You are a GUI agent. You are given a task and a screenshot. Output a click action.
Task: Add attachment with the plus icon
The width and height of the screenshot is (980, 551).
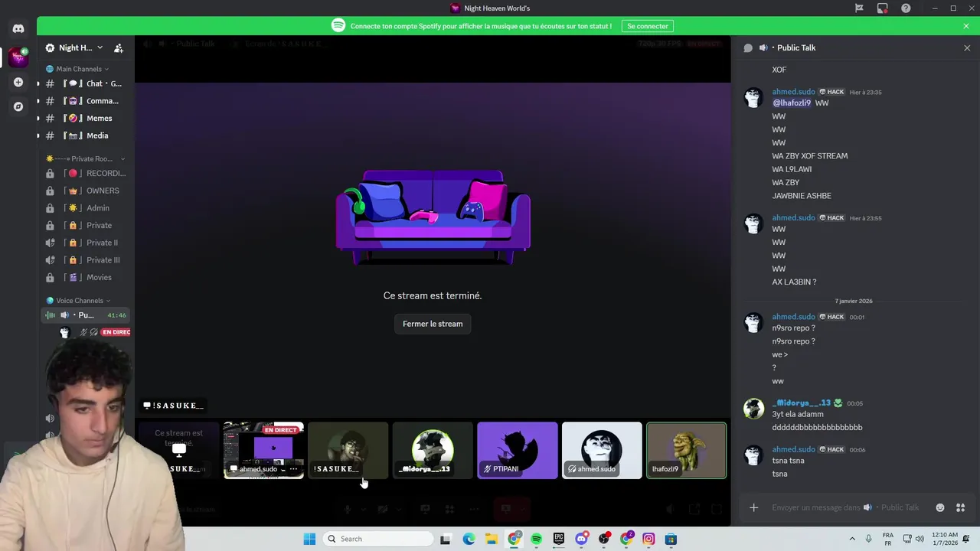point(753,507)
